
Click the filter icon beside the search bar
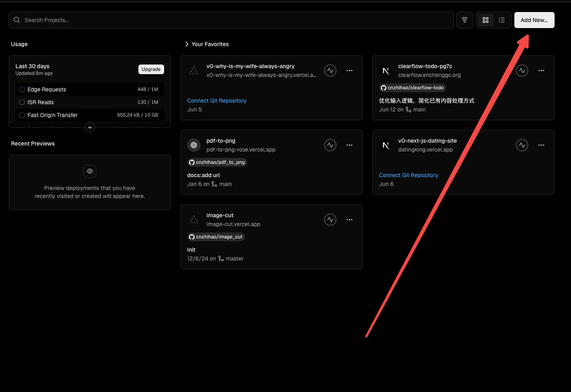[464, 20]
